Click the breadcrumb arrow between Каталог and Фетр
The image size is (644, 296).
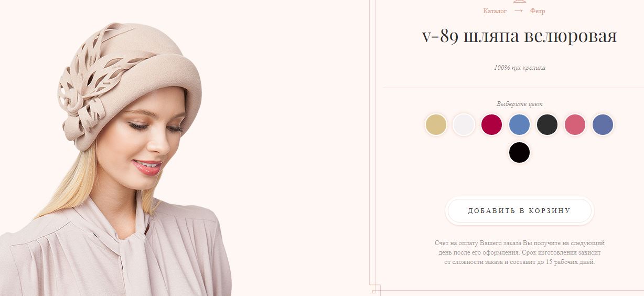(x=519, y=10)
